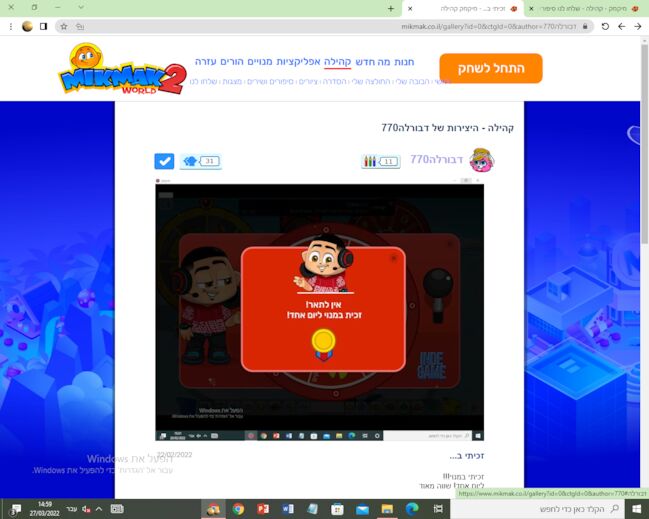Open the Chrome profile avatar
The height and width of the screenshot is (519, 649).
(x=27, y=26)
